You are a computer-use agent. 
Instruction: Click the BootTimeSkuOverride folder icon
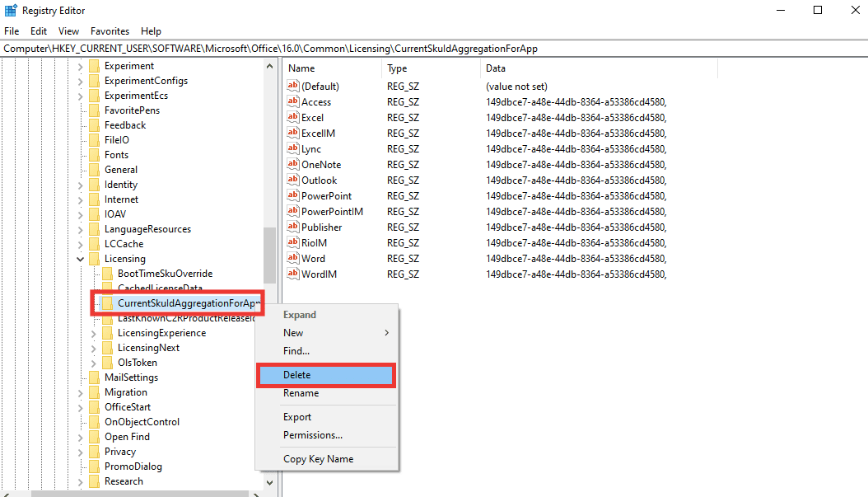[107, 274]
